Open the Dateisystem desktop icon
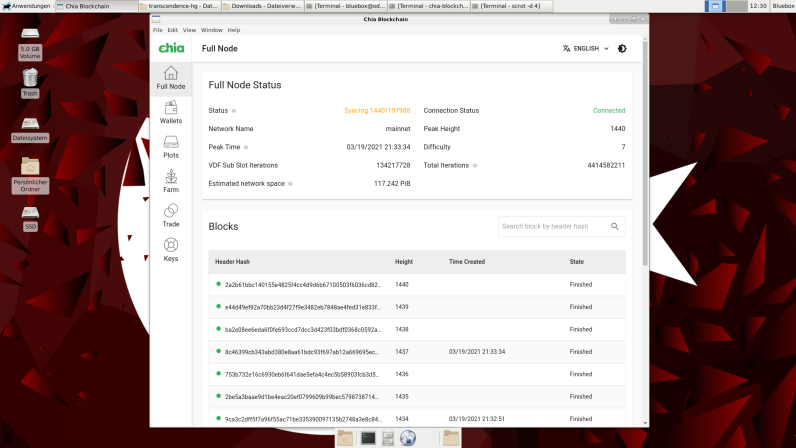796x448 pixels. pos(30,130)
